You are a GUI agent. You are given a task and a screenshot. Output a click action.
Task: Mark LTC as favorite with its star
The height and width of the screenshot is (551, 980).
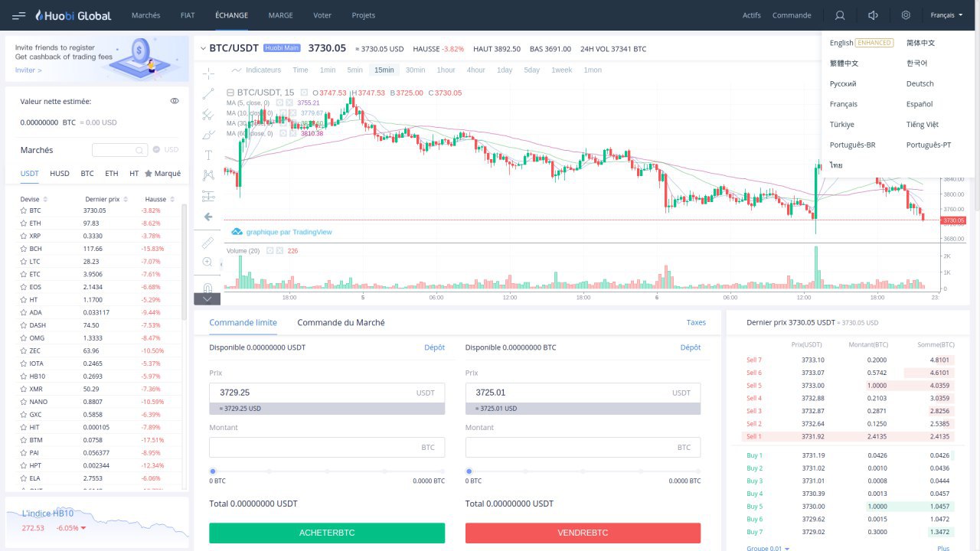coord(24,262)
